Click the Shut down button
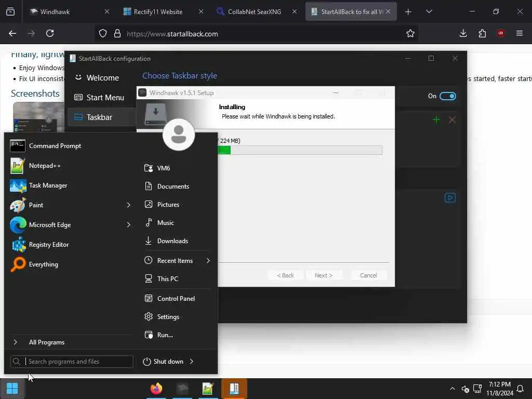Screen dimensions: 532x399 pyautogui.click(x=164, y=362)
